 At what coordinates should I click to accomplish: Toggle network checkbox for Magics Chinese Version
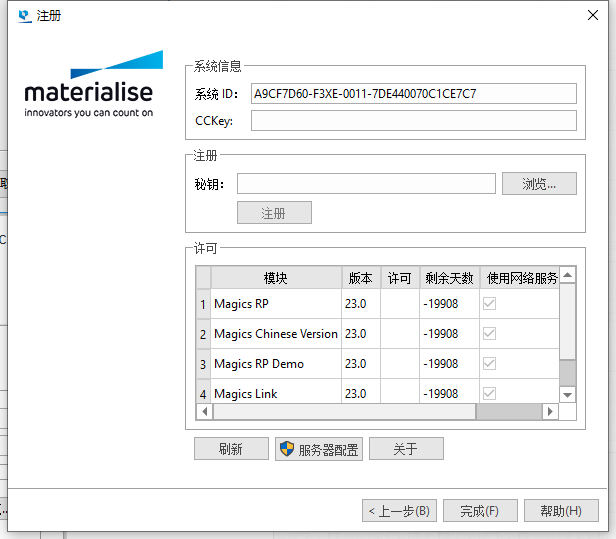click(x=490, y=334)
